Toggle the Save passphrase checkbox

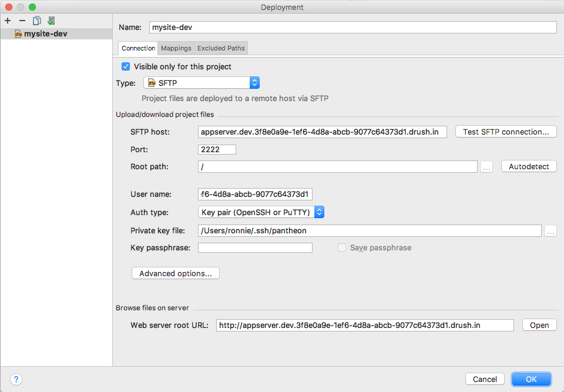[x=342, y=247]
